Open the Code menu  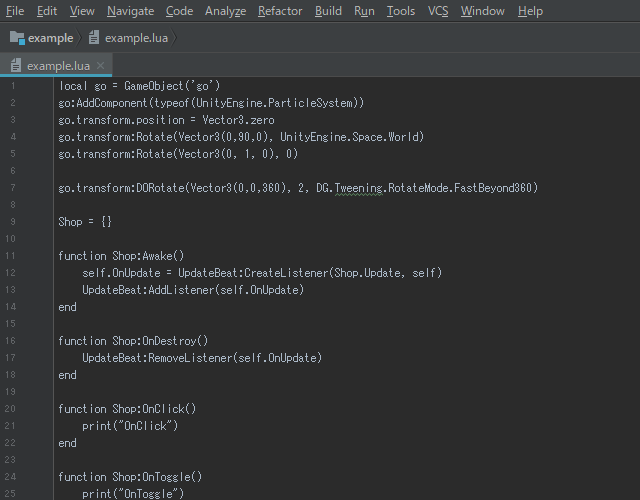click(179, 11)
